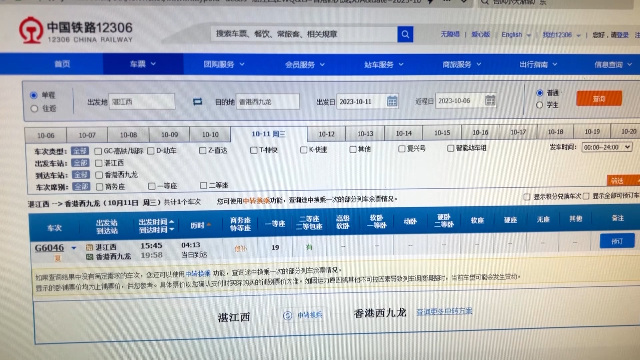Switch to the 10-08 date tab
The height and width of the screenshot is (360, 640).
tap(128, 135)
